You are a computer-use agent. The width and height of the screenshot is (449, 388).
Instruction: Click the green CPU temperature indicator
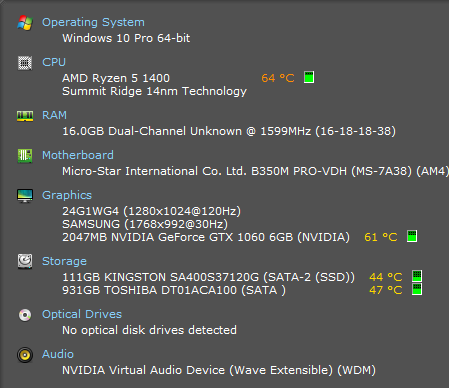click(x=309, y=77)
